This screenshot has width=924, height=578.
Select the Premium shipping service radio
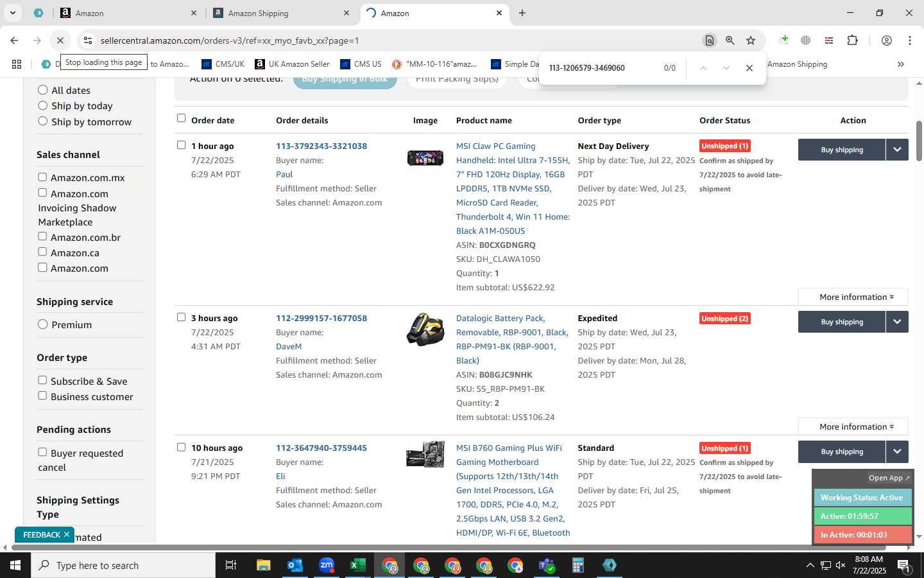43,324
